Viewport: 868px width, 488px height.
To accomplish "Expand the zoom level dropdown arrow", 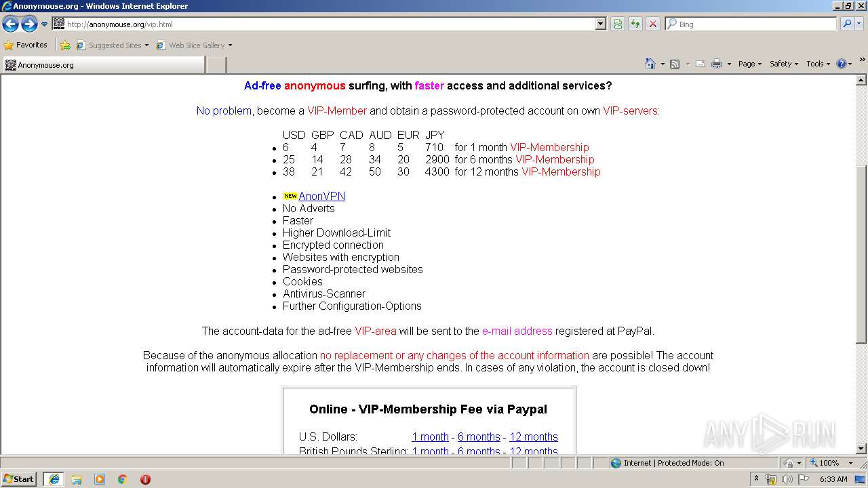I will (850, 463).
